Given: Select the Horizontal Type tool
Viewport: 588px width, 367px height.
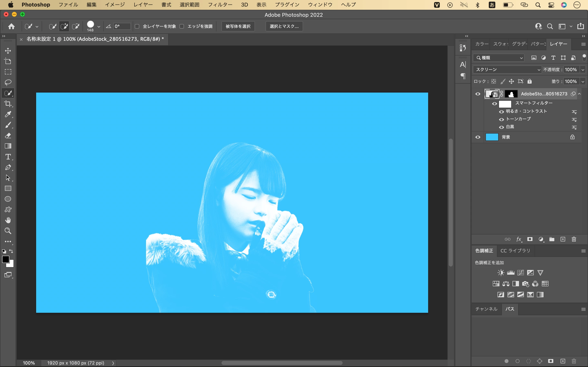Looking at the screenshot, I should click(x=8, y=157).
